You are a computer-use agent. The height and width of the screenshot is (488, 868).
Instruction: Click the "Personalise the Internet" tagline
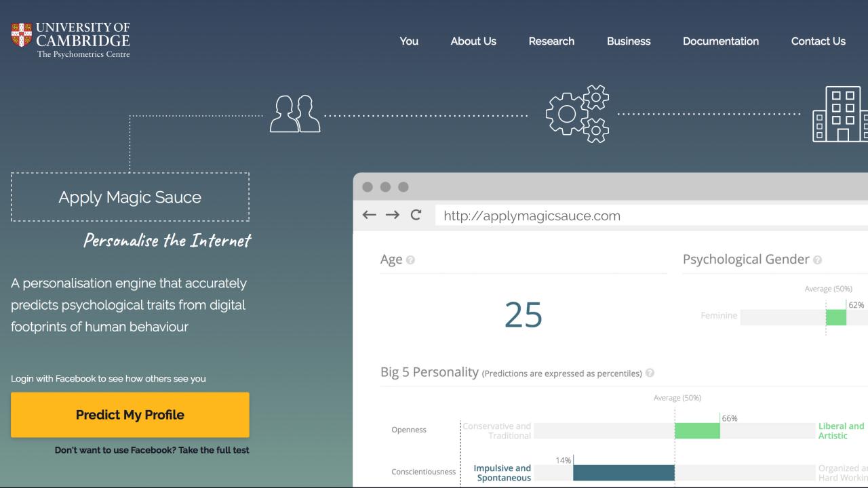[x=167, y=241]
